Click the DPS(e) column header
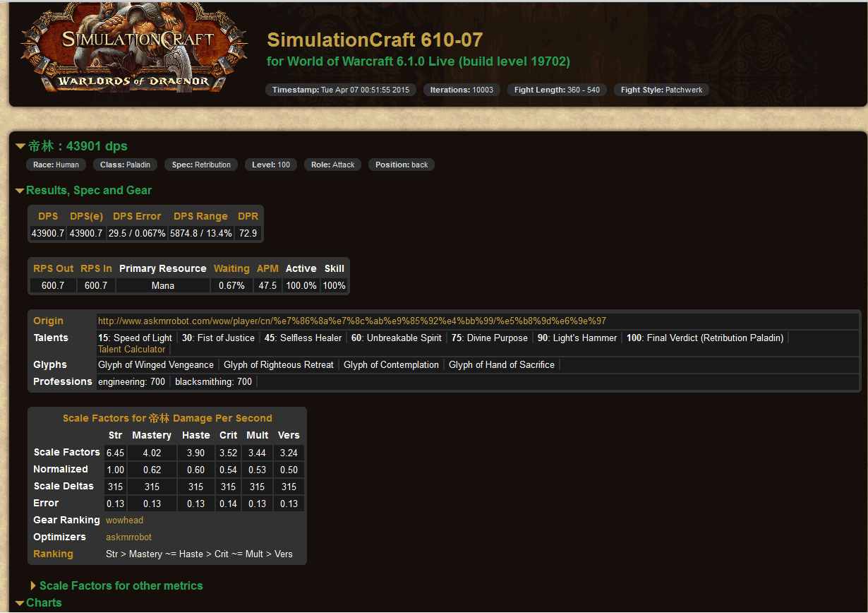This screenshot has width=868, height=613. pos(86,216)
